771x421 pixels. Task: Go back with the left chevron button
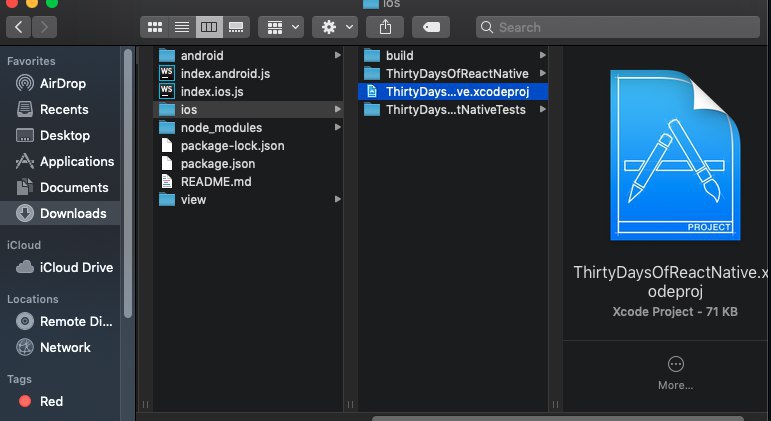pyautogui.click(x=19, y=27)
